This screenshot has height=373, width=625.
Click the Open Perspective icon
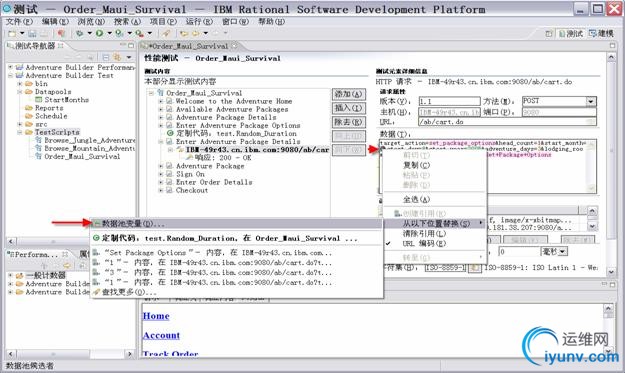549,34
